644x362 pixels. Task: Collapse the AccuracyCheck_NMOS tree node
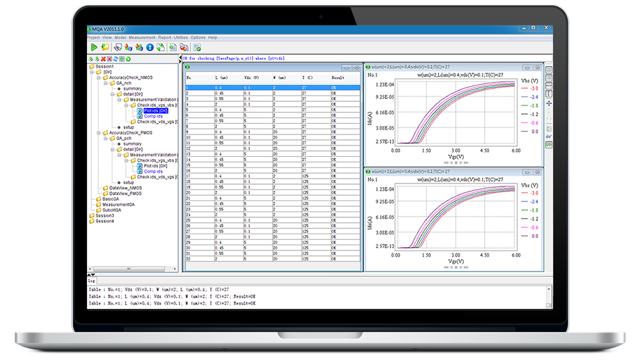click(x=99, y=78)
